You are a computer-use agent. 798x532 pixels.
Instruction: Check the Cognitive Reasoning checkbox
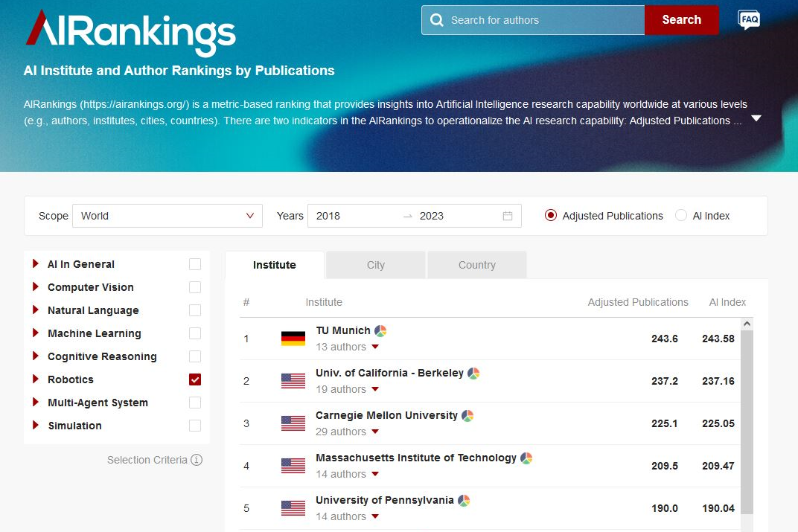195,356
